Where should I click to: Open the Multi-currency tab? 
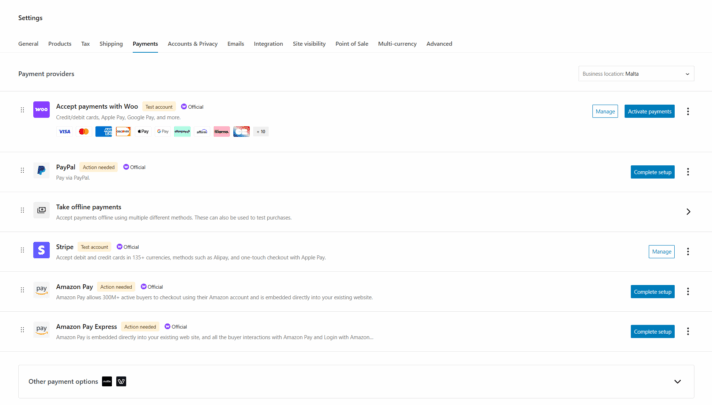pyautogui.click(x=397, y=44)
